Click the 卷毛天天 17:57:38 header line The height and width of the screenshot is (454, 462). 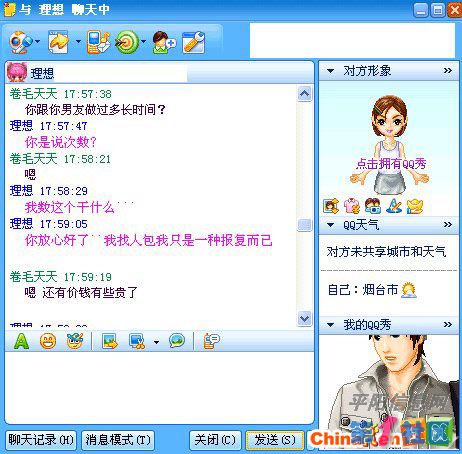click(61, 94)
